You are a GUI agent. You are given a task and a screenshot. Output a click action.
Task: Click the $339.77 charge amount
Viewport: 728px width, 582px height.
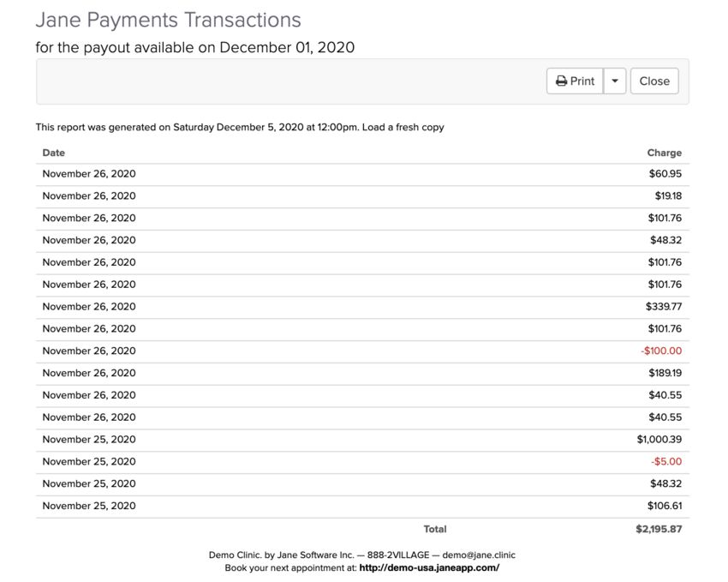point(664,307)
